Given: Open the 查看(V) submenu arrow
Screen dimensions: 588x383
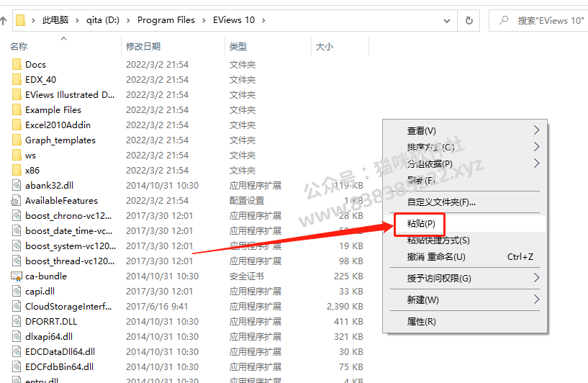Looking at the screenshot, I should pyautogui.click(x=536, y=130).
